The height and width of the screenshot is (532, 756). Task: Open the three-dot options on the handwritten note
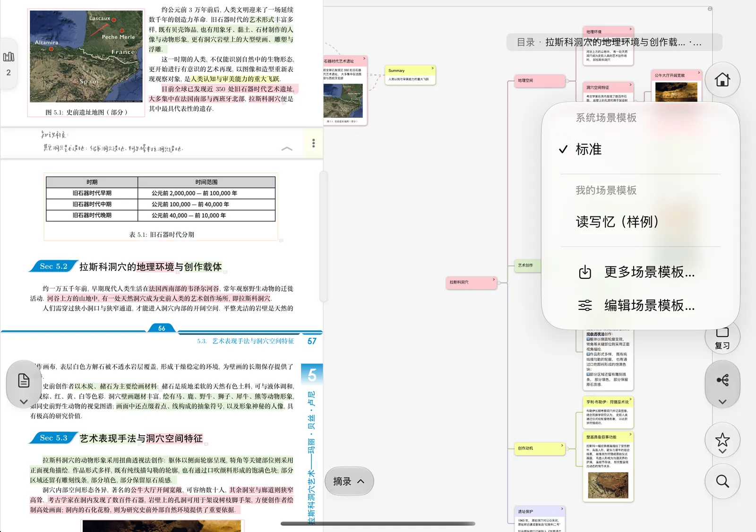(313, 143)
